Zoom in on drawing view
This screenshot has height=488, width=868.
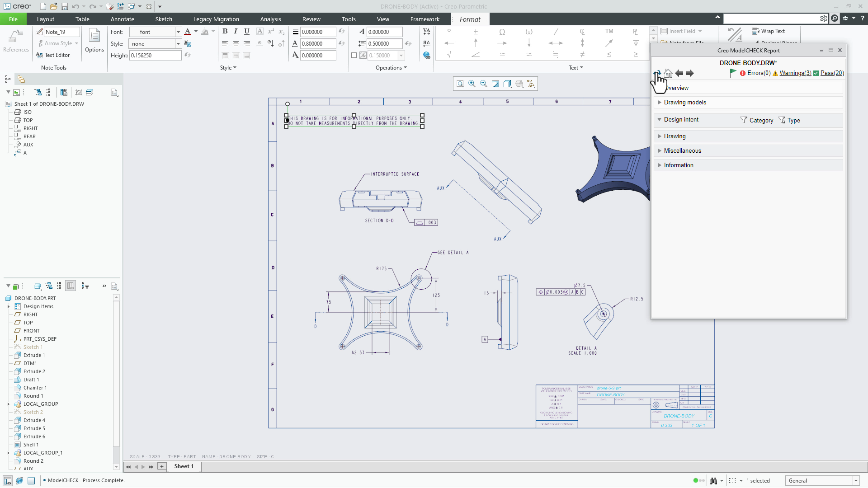[x=472, y=84]
